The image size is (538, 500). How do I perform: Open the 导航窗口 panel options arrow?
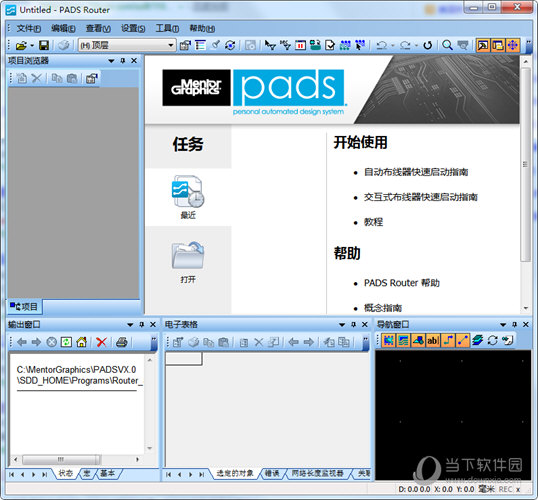(x=503, y=325)
